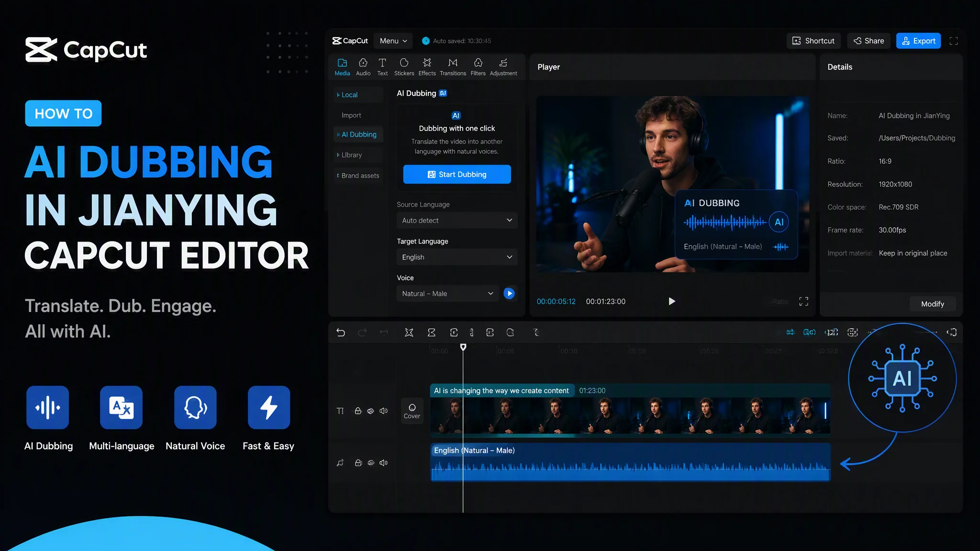The width and height of the screenshot is (980, 551).
Task: Lock the video track
Action: click(x=358, y=411)
